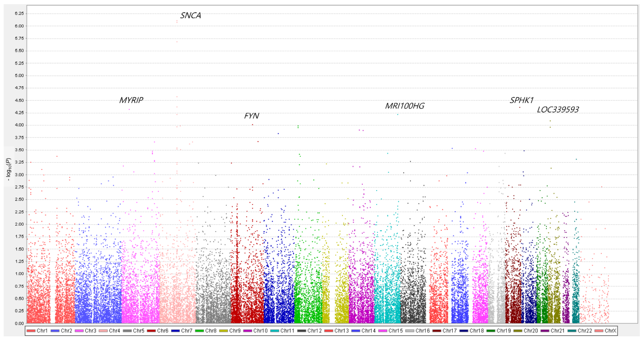The height and width of the screenshot is (342, 644).
Task: Click the Chr8 legend label
Action: (x=211, y=331)
